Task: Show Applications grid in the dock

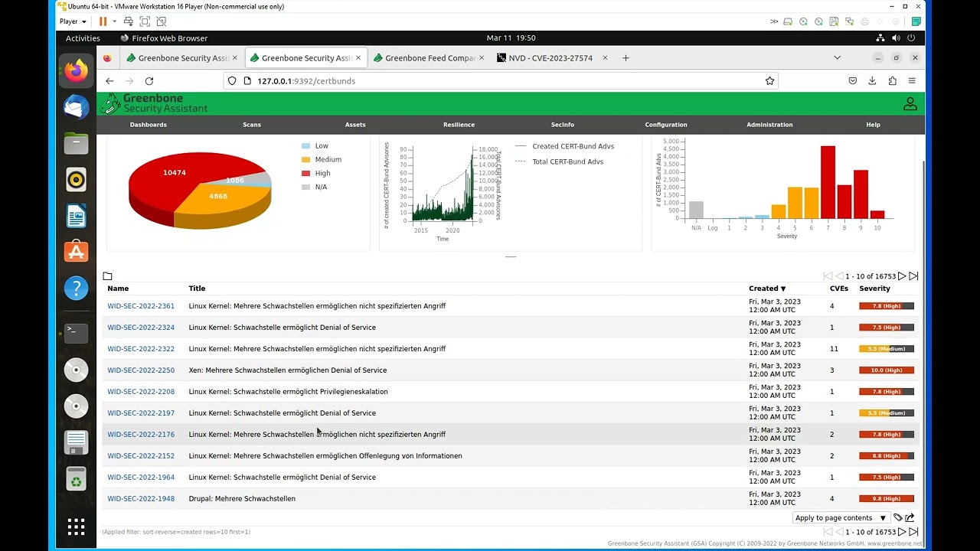Action: click(x=76, y=527)
